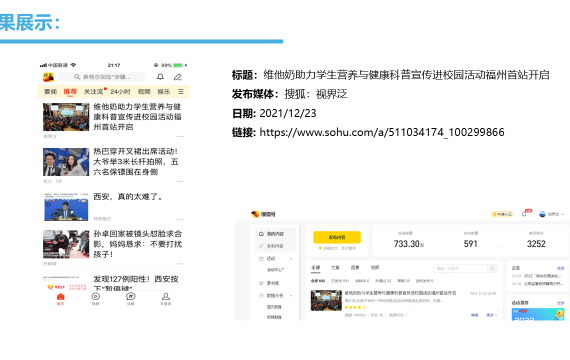Click the dashboard notification bell with red badge
Viewport: 570px width, 360px height.
click(x=526, y=213)
